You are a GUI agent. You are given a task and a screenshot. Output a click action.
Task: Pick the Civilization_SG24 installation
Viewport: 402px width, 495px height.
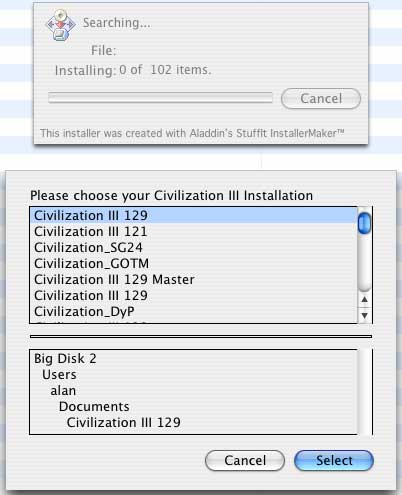click(x=194, y=247)
